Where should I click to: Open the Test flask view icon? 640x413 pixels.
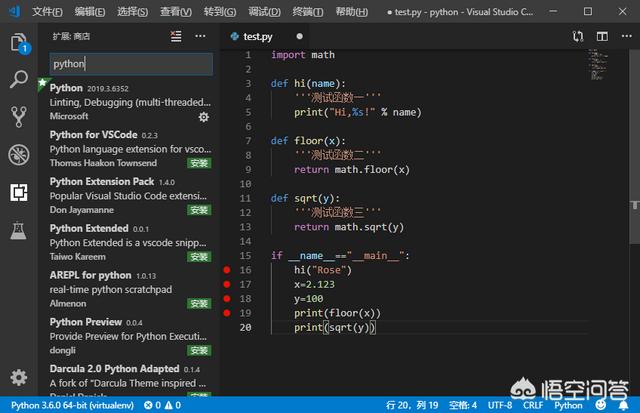click(x=19, y=230)
